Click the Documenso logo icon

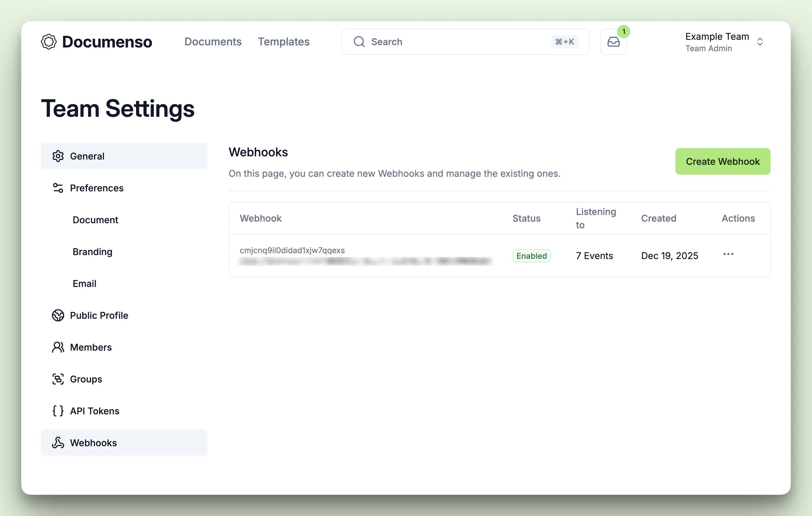[49, 41]
